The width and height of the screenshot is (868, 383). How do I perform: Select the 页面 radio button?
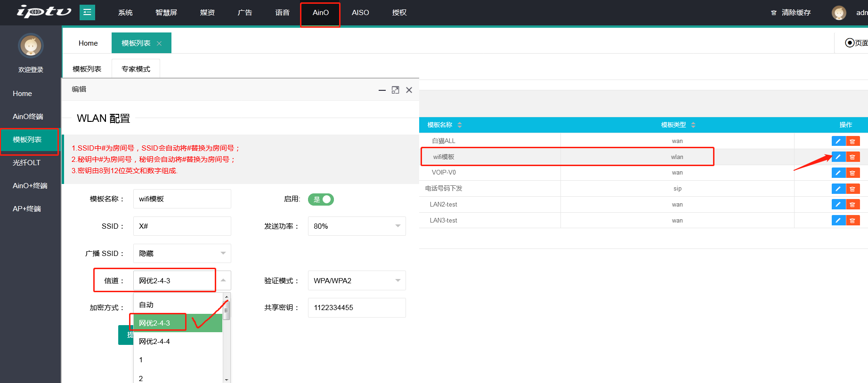[x=850, y=43]
